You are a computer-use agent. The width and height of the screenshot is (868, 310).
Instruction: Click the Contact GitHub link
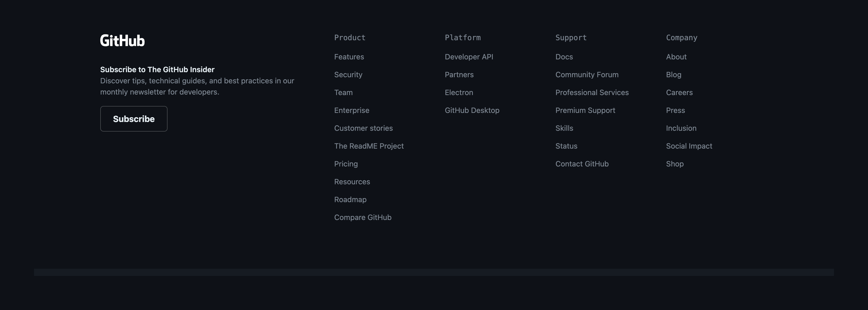click(x=582, y=164)
